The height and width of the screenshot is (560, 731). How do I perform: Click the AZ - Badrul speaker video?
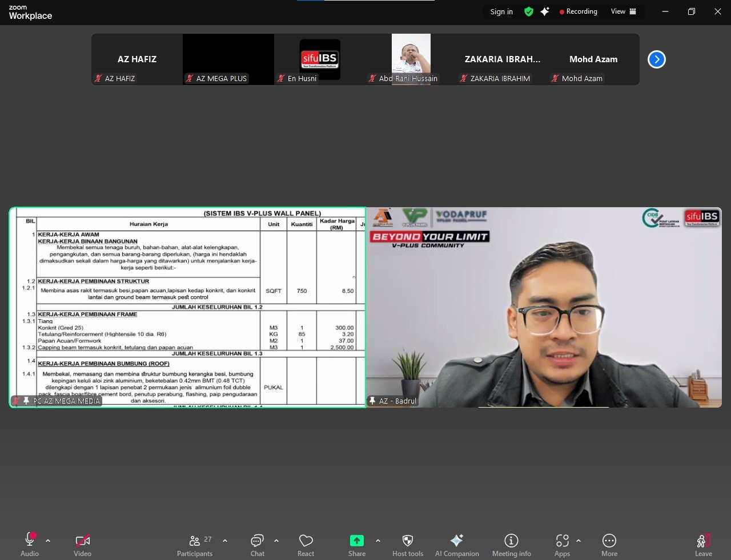[544, 307]
